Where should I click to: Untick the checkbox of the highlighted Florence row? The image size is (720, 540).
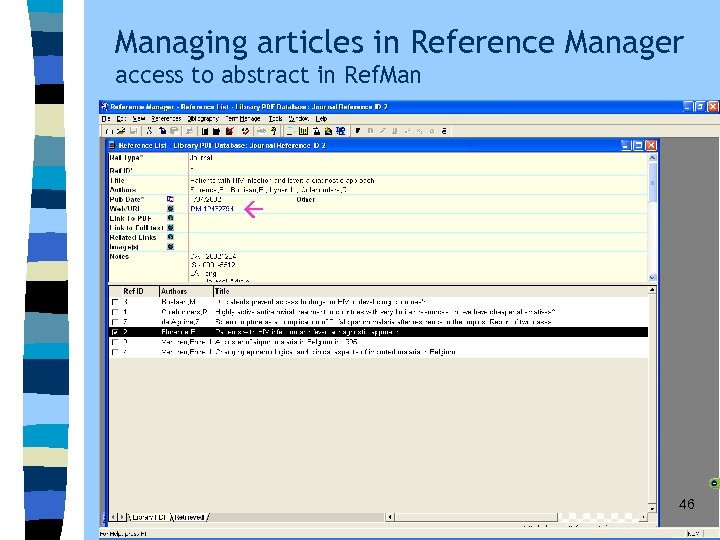115,332
